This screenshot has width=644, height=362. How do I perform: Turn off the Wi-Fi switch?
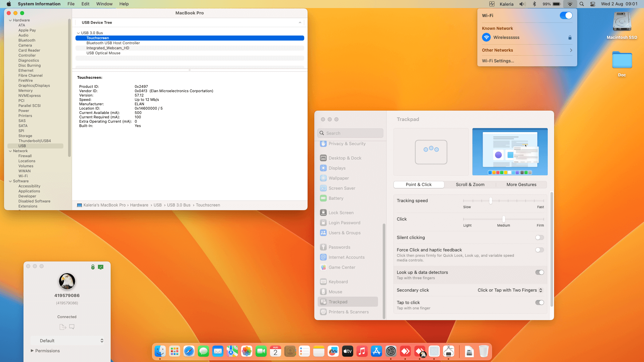566,15
